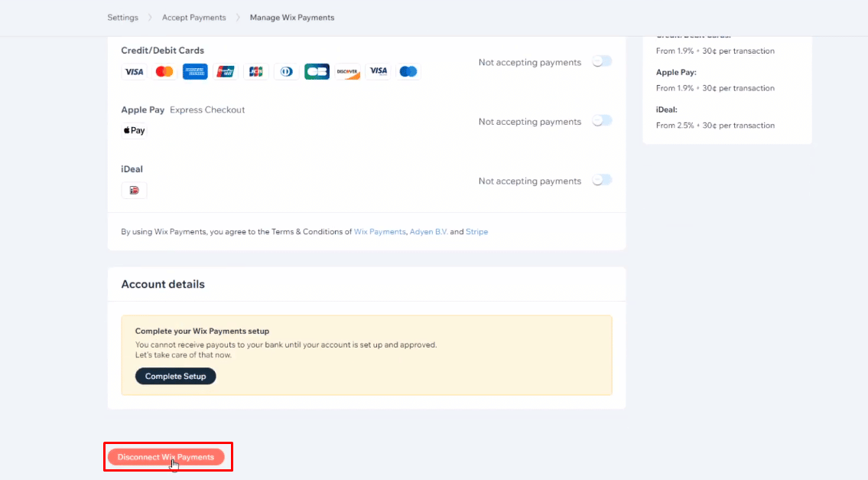Viewport: 868px width, 480px height.
Task: Enable Credit/Debit Cards payments toggle
Action: [602, 61]
